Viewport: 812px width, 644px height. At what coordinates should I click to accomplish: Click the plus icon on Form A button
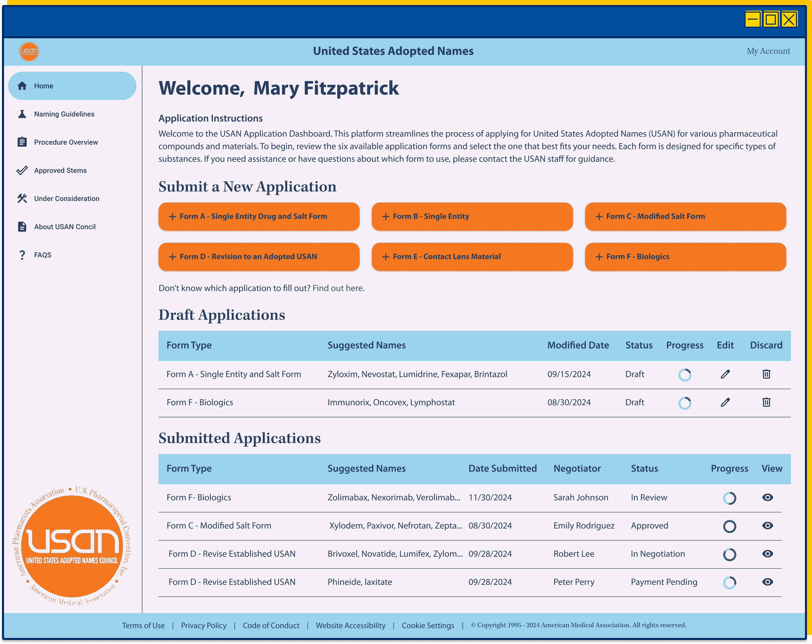tap(173, 217)
